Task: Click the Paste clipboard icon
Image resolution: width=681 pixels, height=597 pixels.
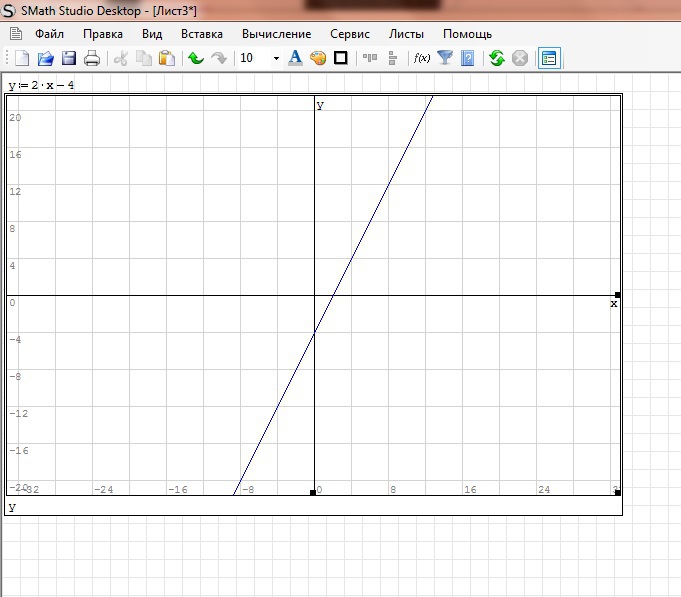Action: click(x=167, y=58)
